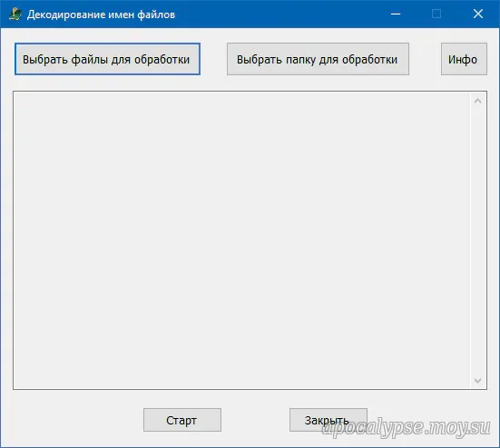Click the scrollbar up arrow in the list
500x448 pixels.
click(477, 101)
